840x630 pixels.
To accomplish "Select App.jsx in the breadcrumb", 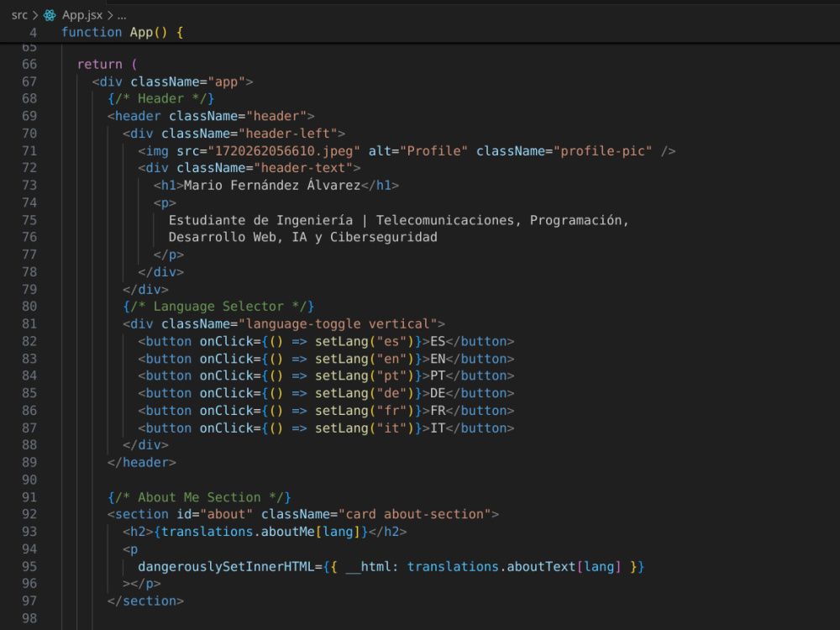I will click(x=82, y=15).
